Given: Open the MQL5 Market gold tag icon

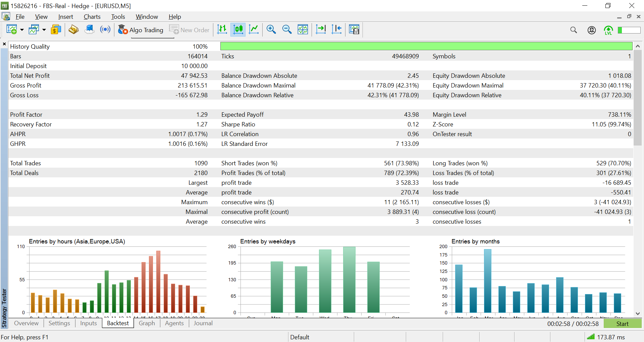Looking at the screenshot, I should (73, 30).
